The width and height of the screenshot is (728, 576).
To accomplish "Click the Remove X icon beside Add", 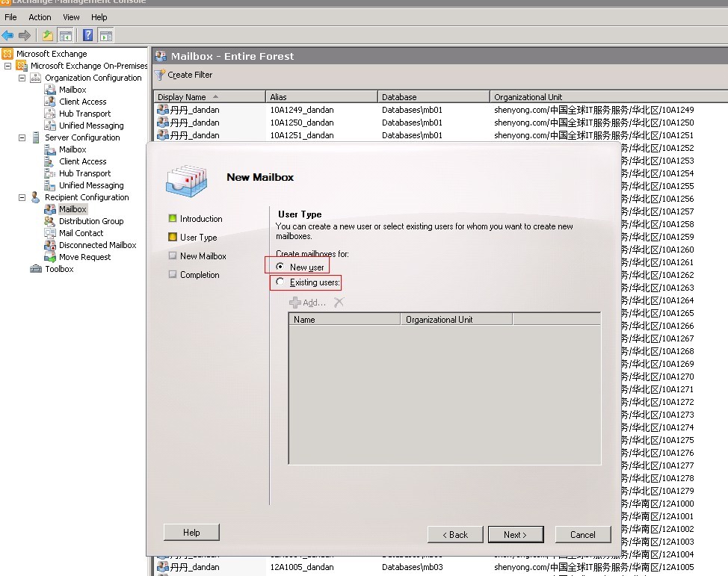I will (x=339, y=303).
